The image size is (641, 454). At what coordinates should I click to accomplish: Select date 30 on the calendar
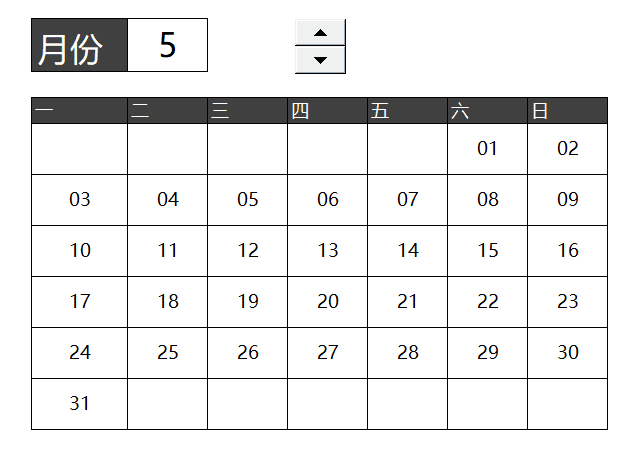[x=568, y=353]
